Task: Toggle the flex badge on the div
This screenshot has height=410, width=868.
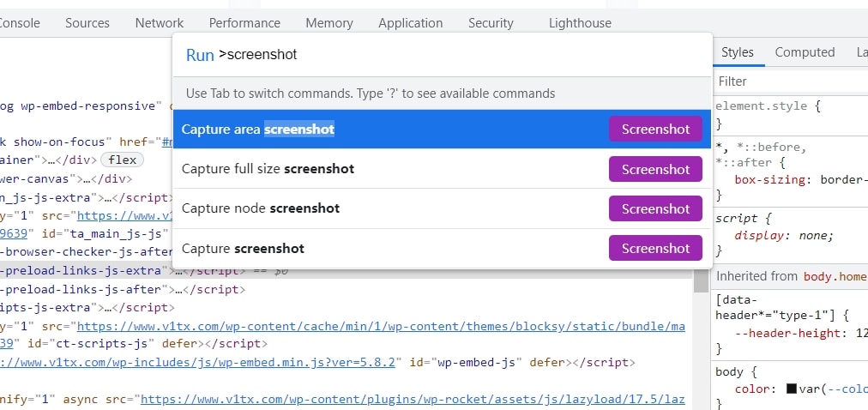Action: click(122, 160)
